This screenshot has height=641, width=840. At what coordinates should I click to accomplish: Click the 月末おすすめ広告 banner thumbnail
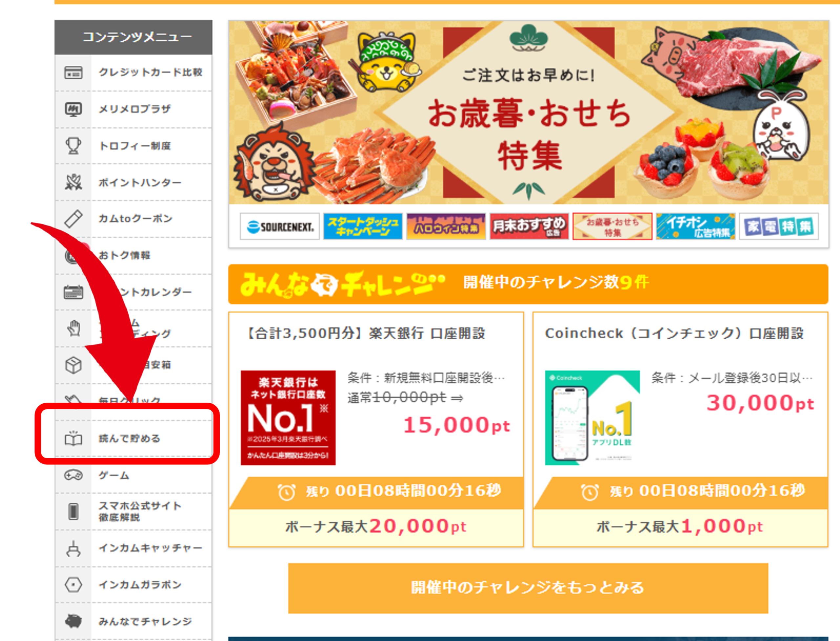(x=529, y=226)
